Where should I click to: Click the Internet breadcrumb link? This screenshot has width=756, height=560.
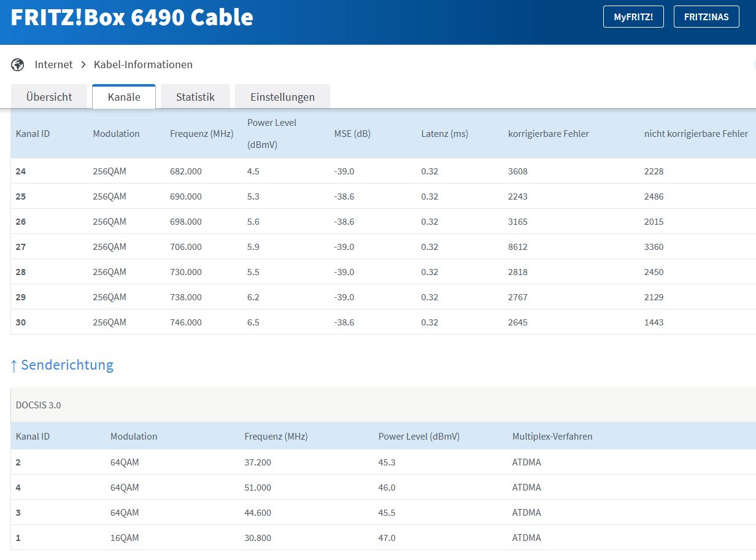(53, 64)
